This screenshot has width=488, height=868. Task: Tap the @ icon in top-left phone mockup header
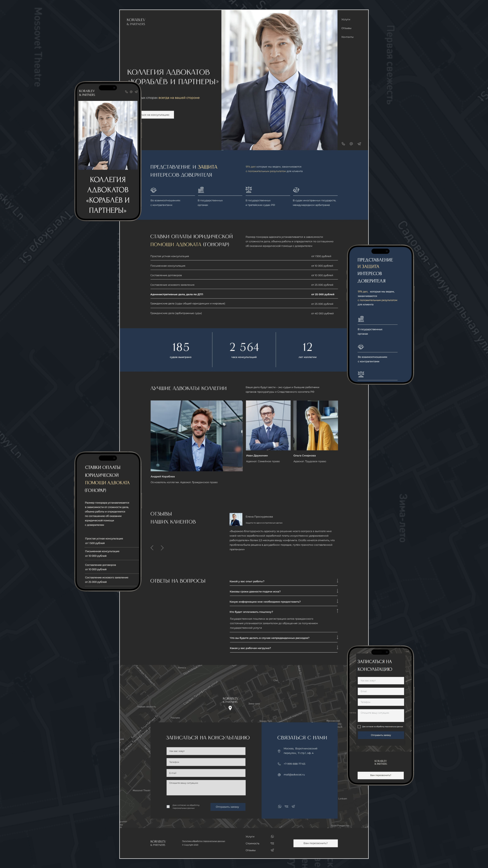click(x=131, y=92)
